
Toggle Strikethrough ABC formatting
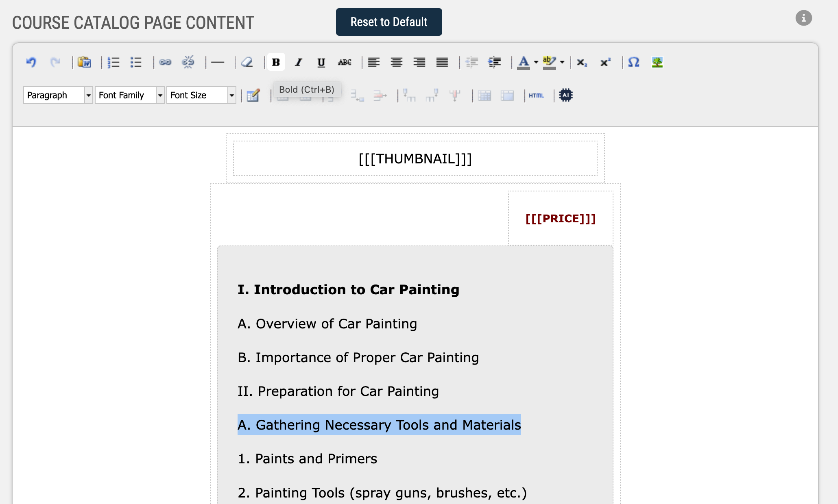coord(345,62)
